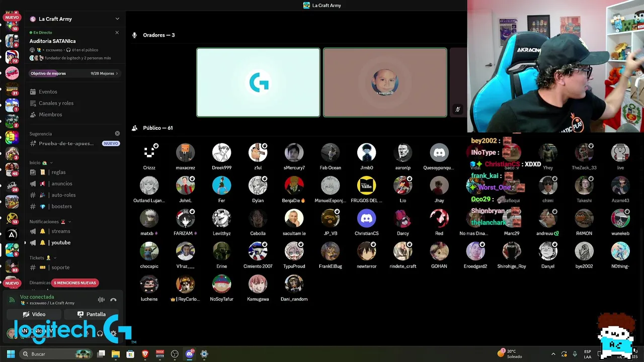Image resolution: width=644 pixels, height=362 pixels.
Task: Open voice noise suppression waveform icon
Action: tap(101, 300)
